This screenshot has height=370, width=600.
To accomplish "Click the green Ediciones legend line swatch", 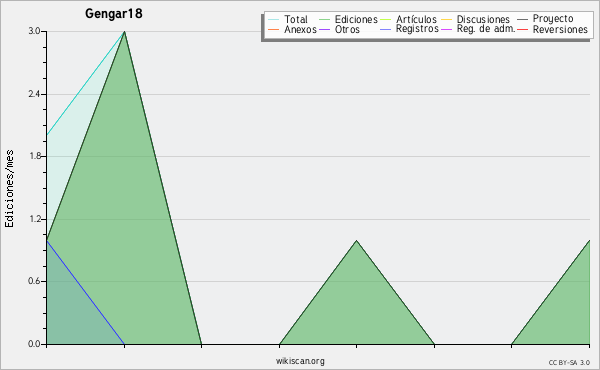I will click(x=324, y=19).
